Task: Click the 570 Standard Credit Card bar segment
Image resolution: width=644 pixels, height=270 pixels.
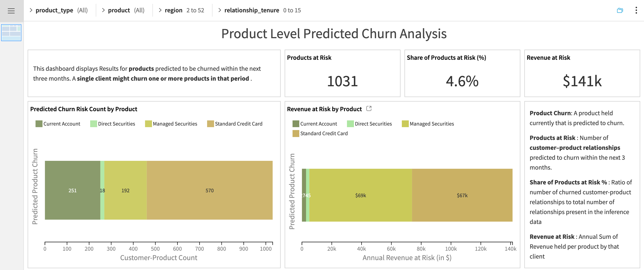Action: click(x=210, y=190)
